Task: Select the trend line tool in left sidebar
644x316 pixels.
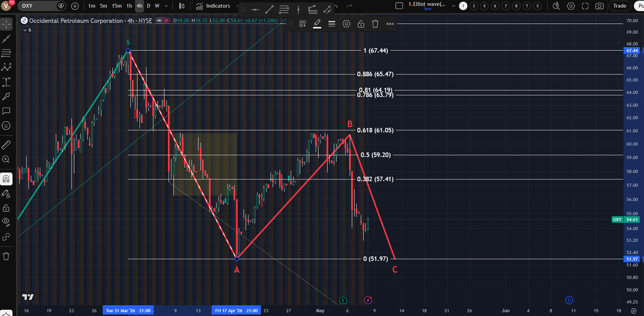Action: click(6, 39)
